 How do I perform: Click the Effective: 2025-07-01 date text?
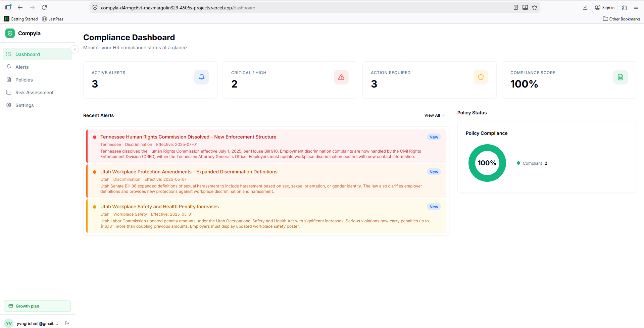coord(177,145)
